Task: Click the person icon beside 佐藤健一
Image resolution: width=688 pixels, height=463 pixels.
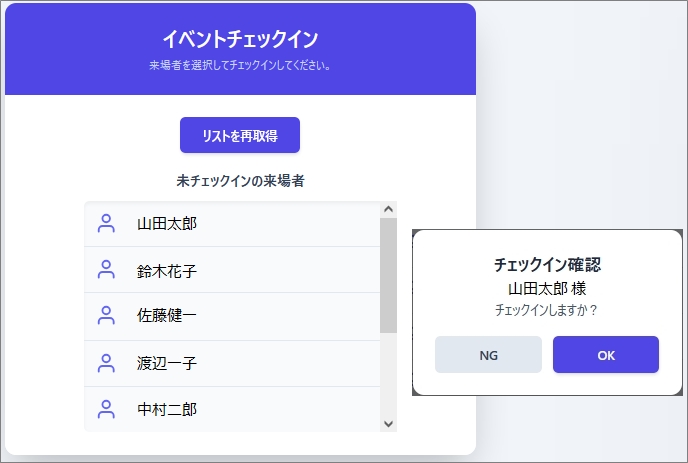Action: (106, 315)
